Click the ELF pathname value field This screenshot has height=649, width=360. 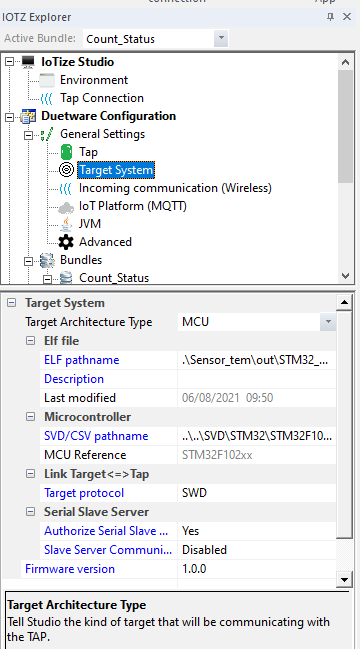pos(257,360)
